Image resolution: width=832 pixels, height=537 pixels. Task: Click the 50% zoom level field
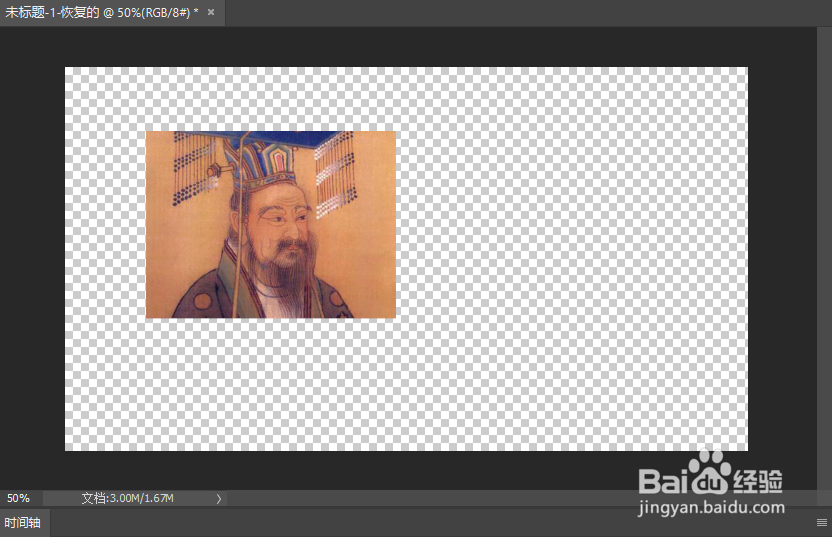pos(20,498)
